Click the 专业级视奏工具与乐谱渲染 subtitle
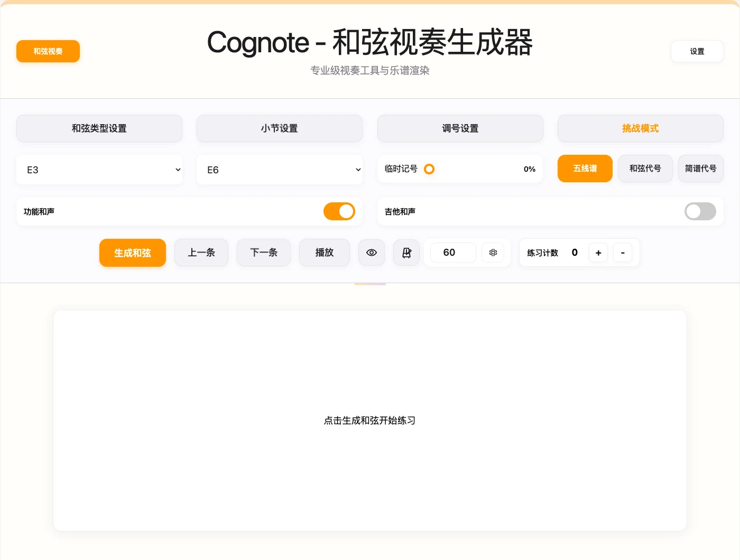This screenshot has height=560, width=740. click(x=370, y=70)
